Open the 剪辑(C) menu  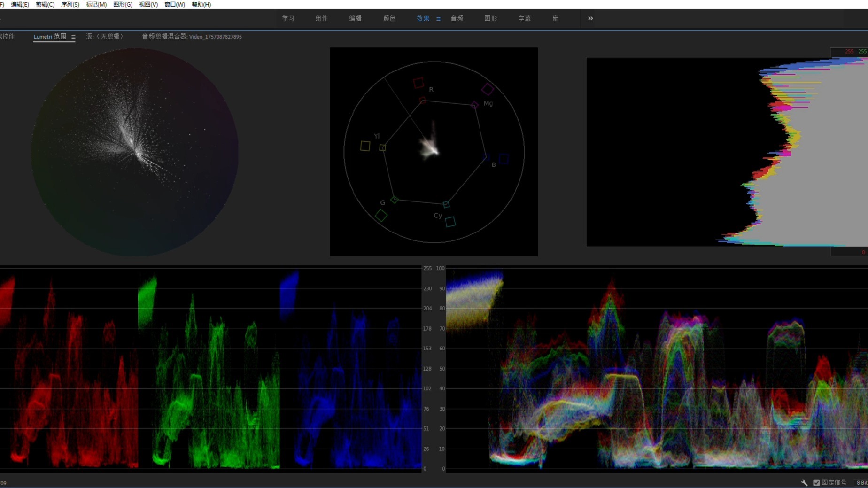tap(45, 4)
